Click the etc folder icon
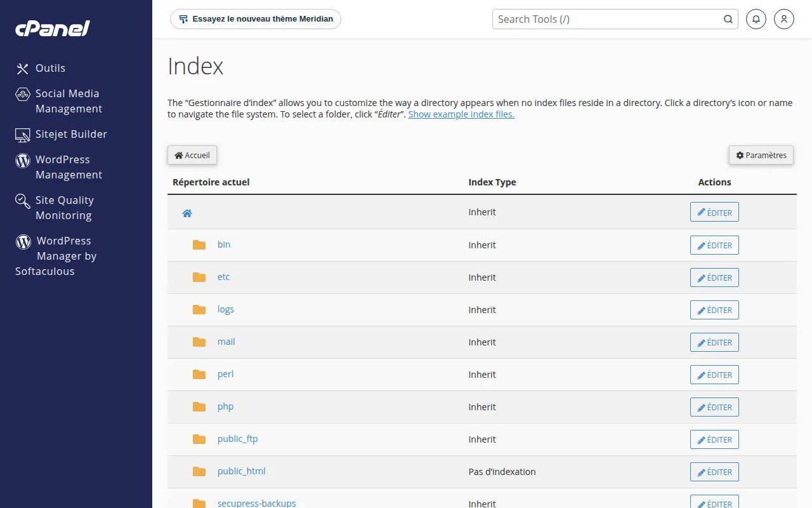812x508 pixels. click(199, 277)
